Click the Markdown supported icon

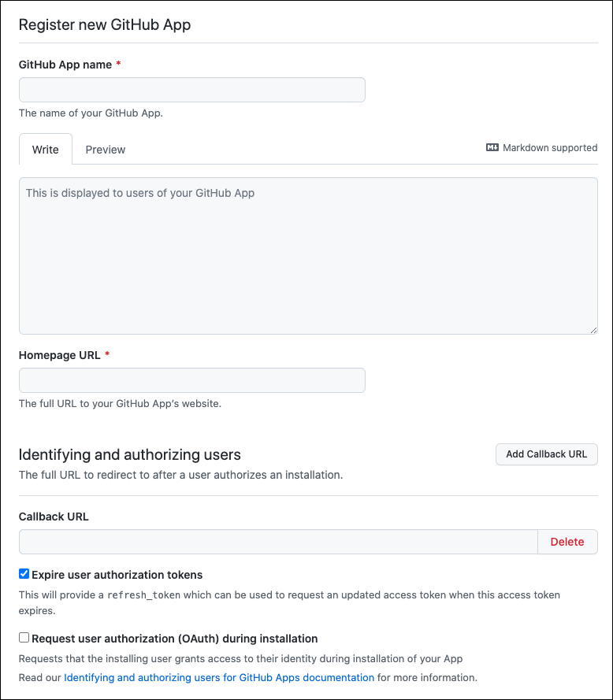coord(492,147)
